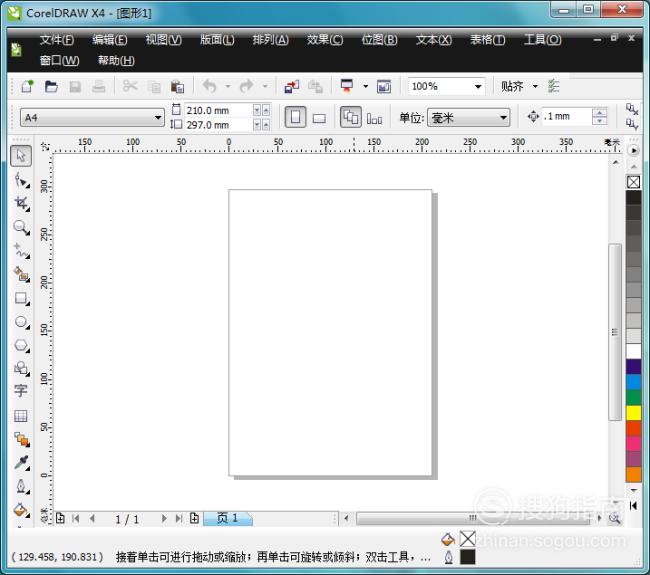650x575 pixels.
Task: Open the 视图(V) menu
Action: [x=164, y=40]
